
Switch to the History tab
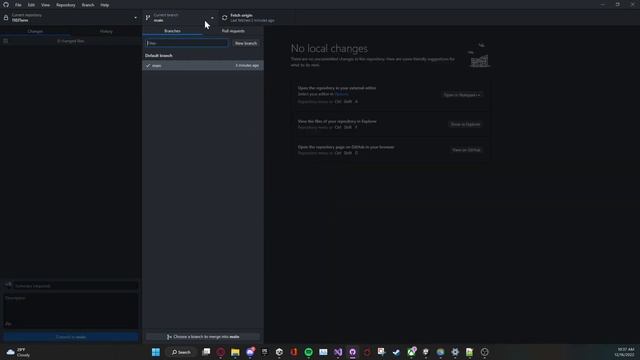coord(106,31)
